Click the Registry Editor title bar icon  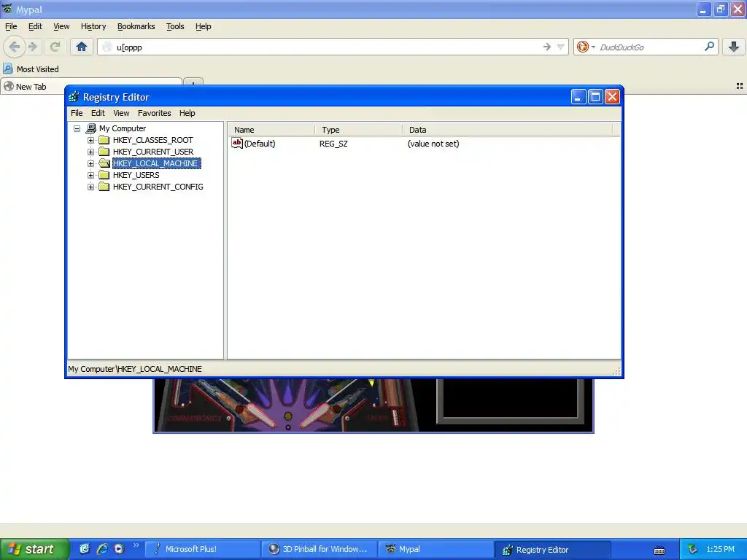74,97
